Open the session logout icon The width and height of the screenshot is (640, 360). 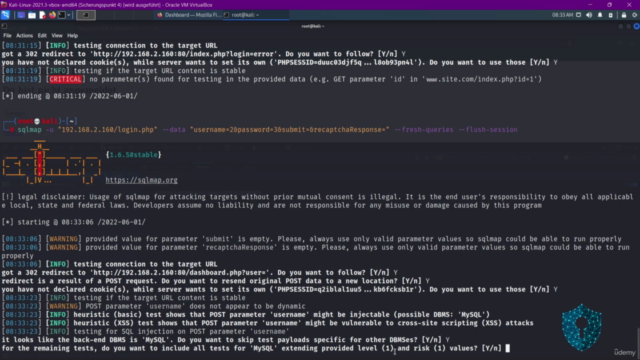[x=635, y=15]
